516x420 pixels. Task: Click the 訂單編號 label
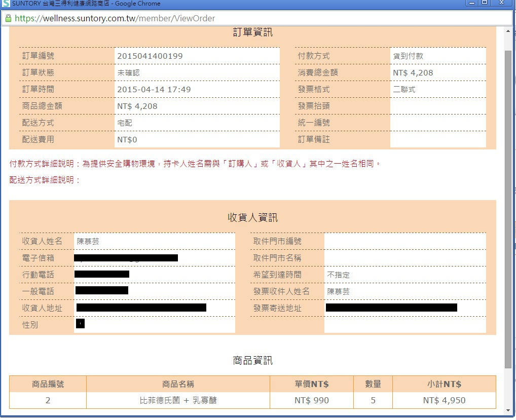[x=38, y=56]
